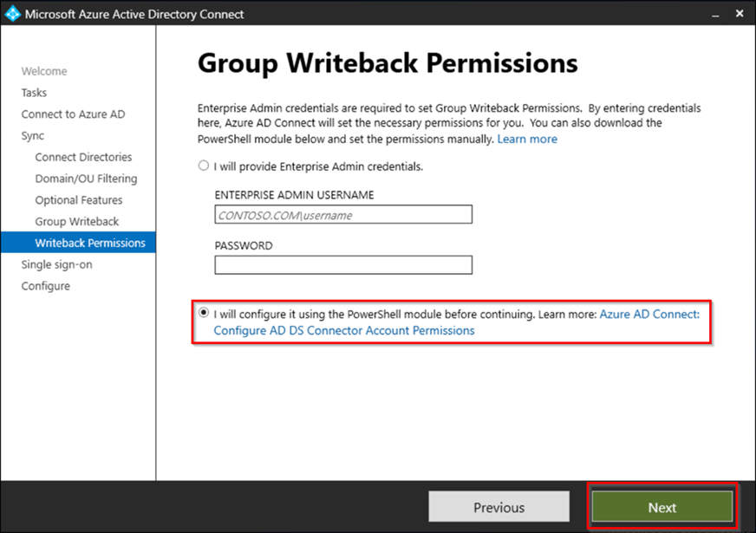Click the Password input field
This screenshot has width=756, height=533.
pos(343,265)
